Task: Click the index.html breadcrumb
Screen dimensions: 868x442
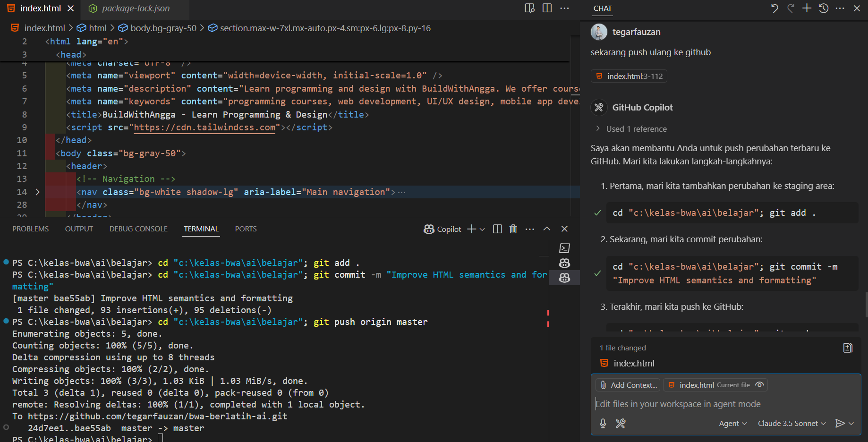Action: pyautogui.click(x=44, y=28)
